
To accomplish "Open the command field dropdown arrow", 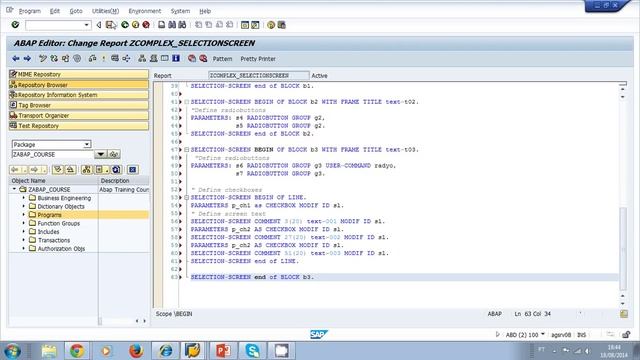I will [x=87, y=25].
